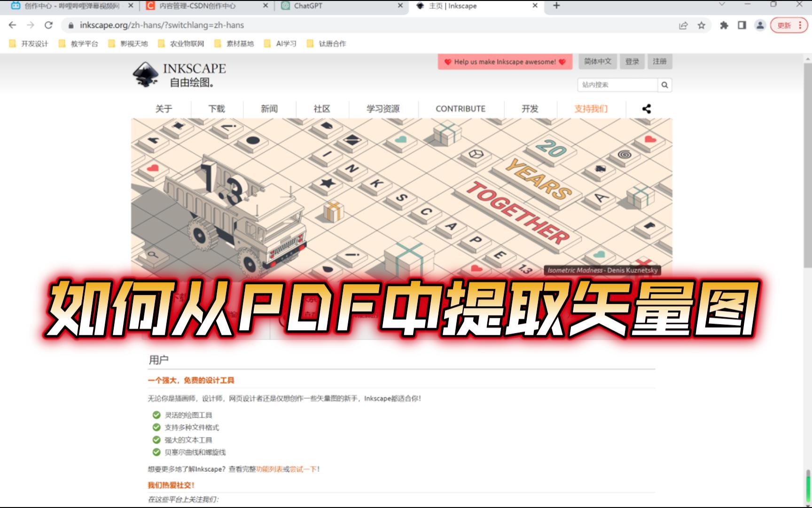Open the CONTRIBUTE menu
The image size is (812, 508).
pos(461,109)
